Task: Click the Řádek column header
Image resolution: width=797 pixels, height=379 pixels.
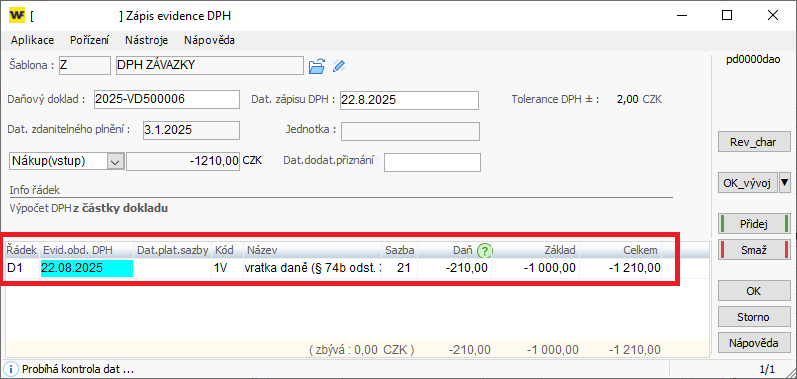Action: click(x=22, y=250)
